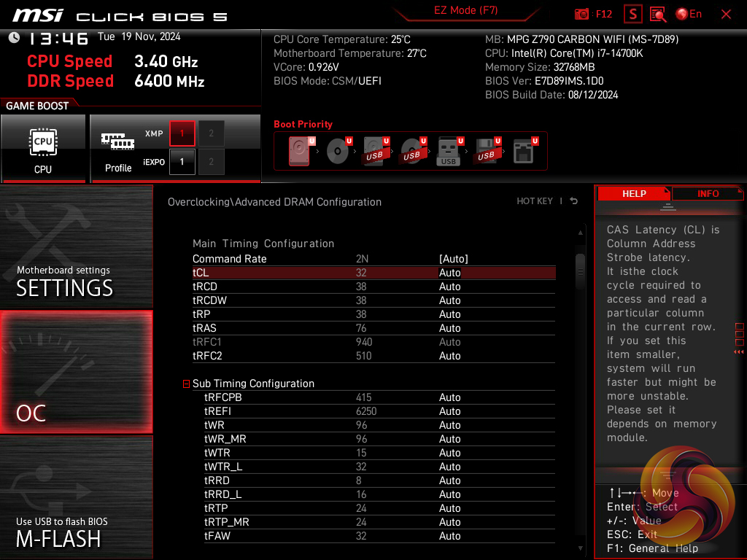Select the tRRD_L timing row

(379, 494)
